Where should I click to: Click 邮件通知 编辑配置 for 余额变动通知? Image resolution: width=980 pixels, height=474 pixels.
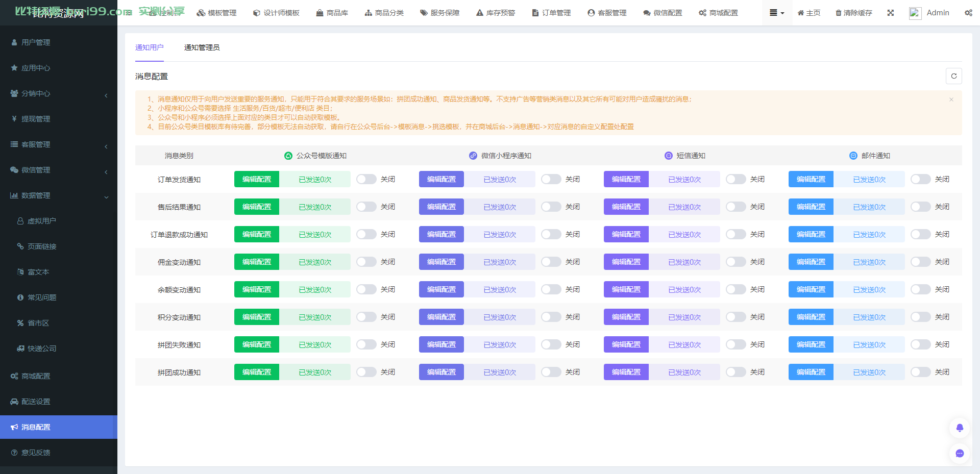click(811, 289)
